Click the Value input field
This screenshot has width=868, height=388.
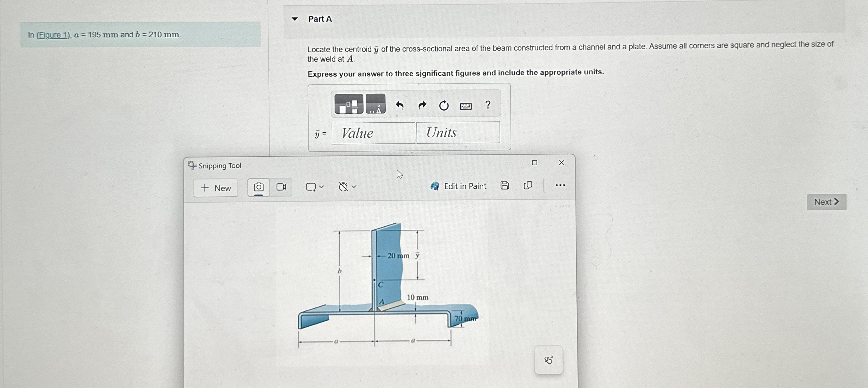[x=373, y=133]
